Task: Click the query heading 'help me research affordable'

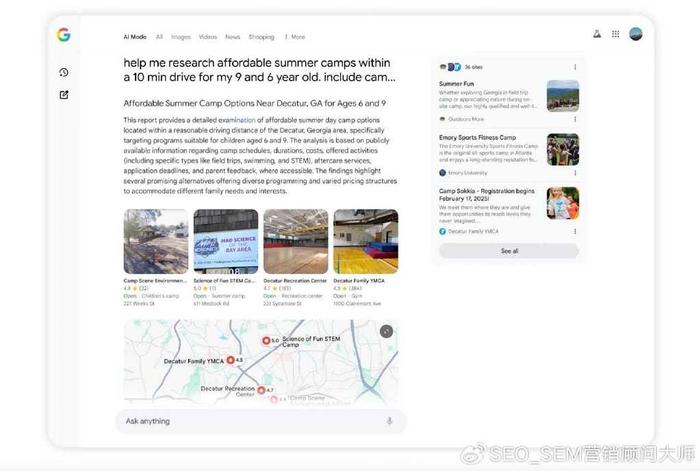Action: point(259,70)
